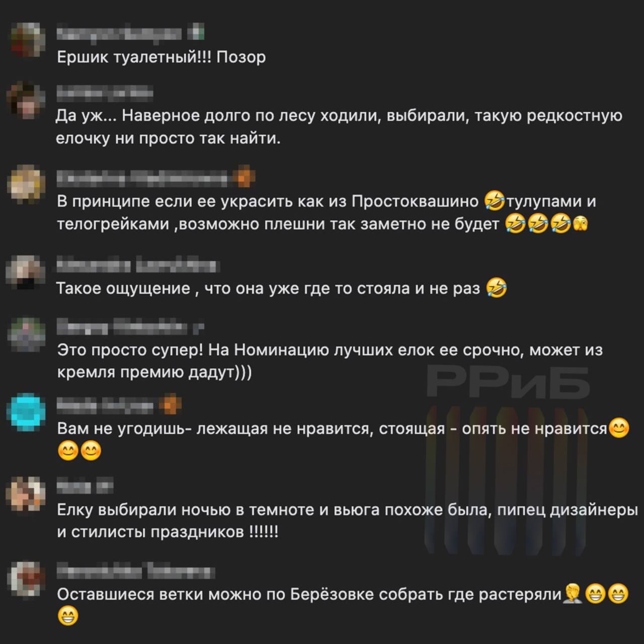The image size is (644, 644).
Task: Click avatar beside 'Елку выбирали ночью' comment
Action: click(26, 493)
